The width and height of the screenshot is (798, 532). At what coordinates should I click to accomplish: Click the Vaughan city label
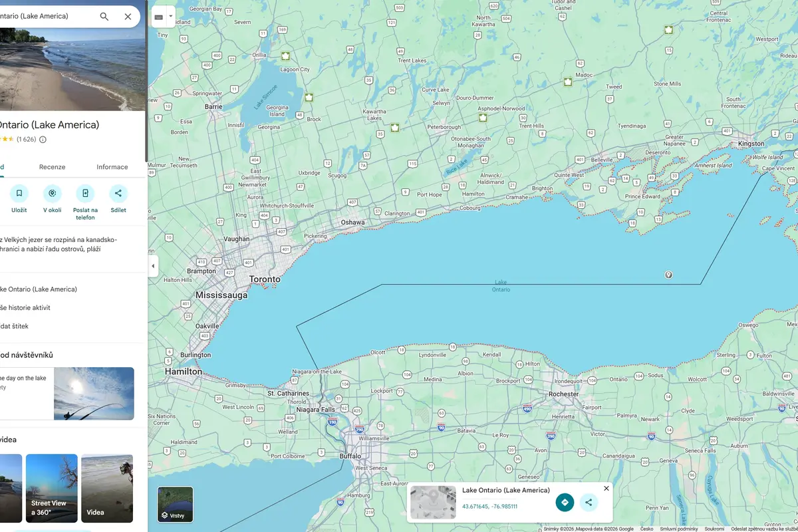point(237,239)
